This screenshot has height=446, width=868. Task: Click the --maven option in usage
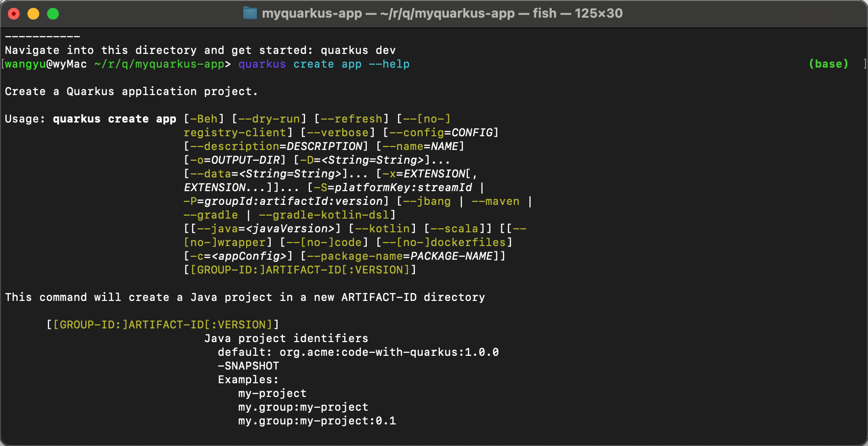(495, 201)
